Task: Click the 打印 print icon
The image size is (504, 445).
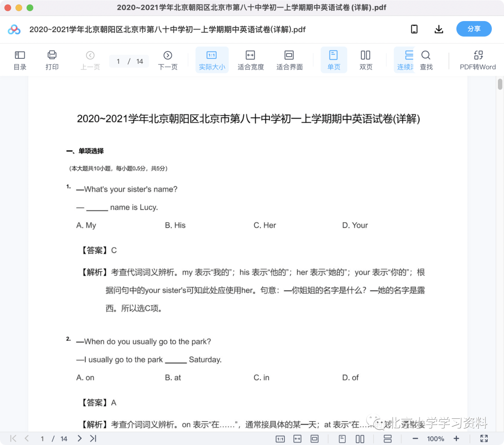Action: (52, 60)
